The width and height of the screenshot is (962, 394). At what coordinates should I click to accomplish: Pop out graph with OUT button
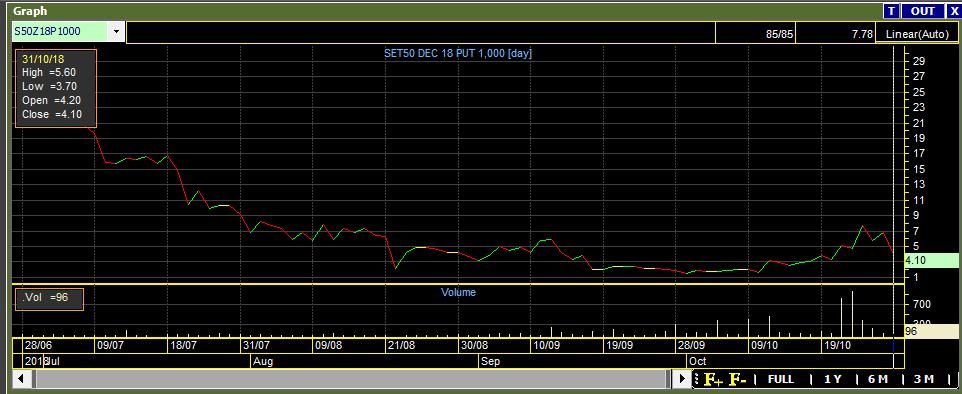coord(922,11)
